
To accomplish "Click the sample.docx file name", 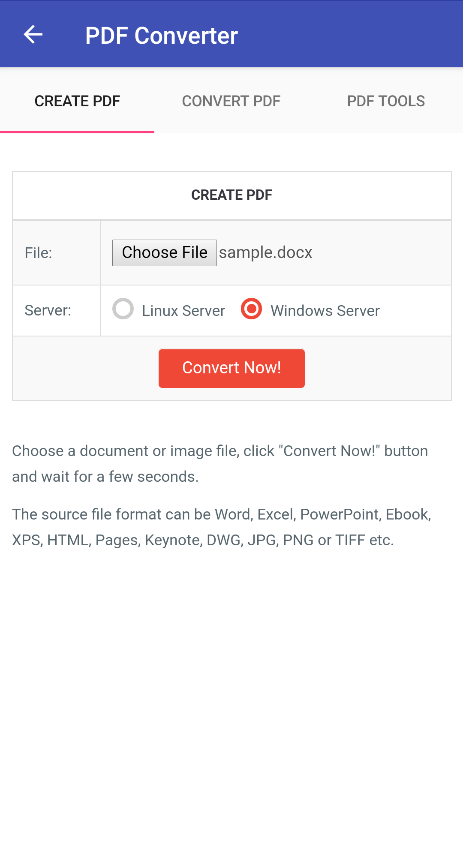I will click(266, 253).
